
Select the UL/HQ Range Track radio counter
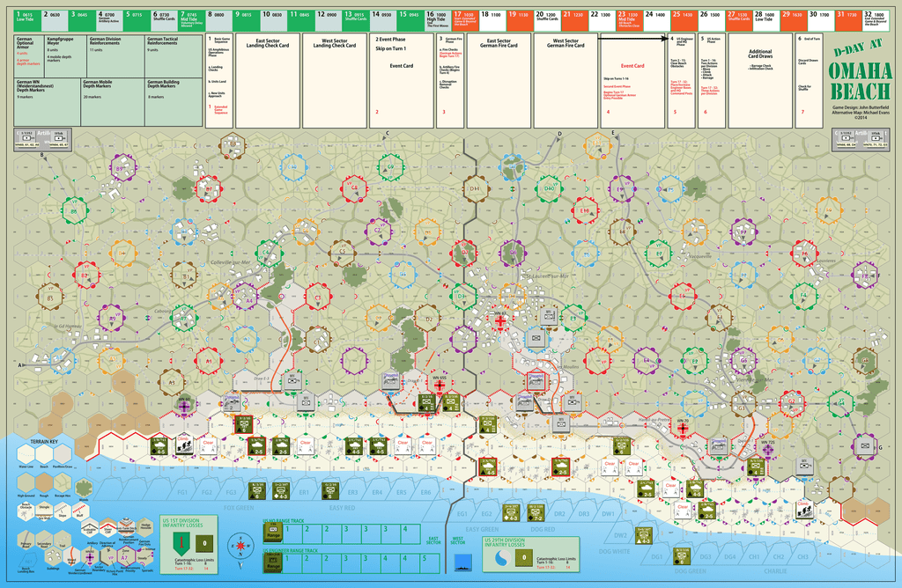click(273, 531)
